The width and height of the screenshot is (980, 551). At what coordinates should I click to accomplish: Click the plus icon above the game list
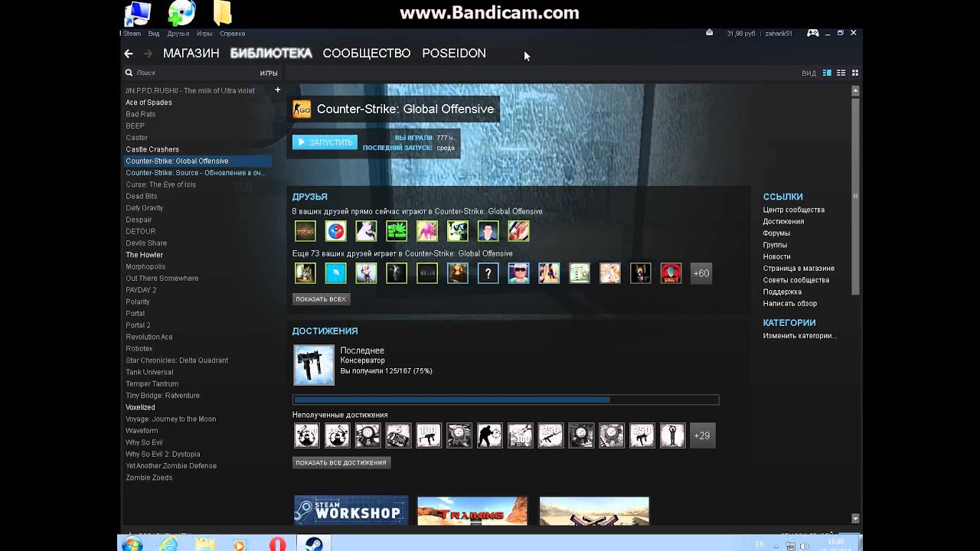278,90
